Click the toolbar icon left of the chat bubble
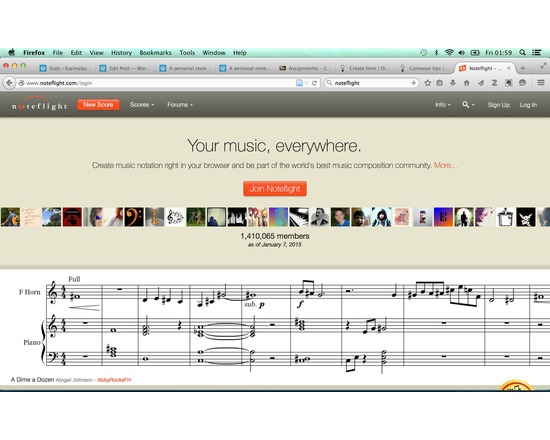 click(508, 83)
